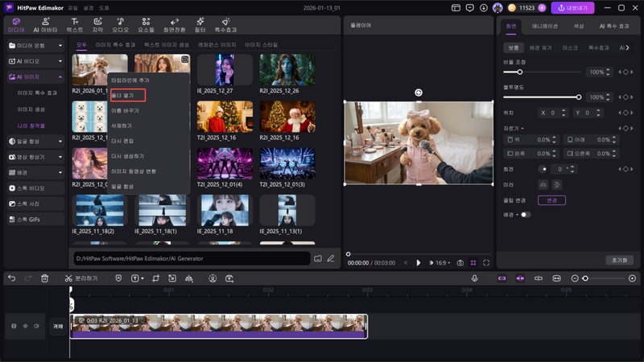Click the delete trash icon in timeline toolbar
644x362 pixels.
coord(45,278)
